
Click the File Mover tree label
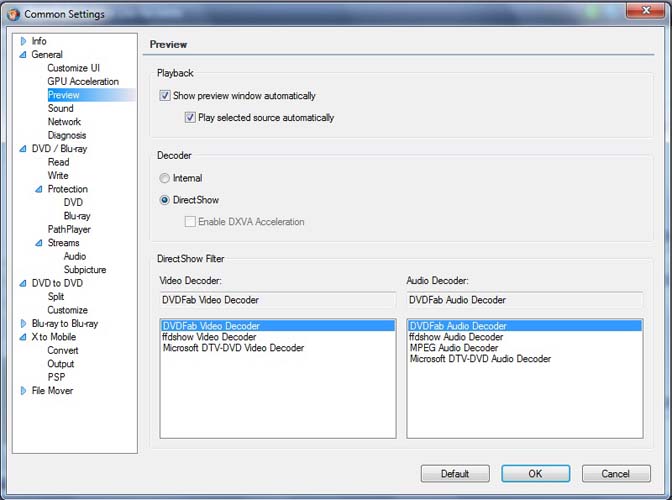52,391
